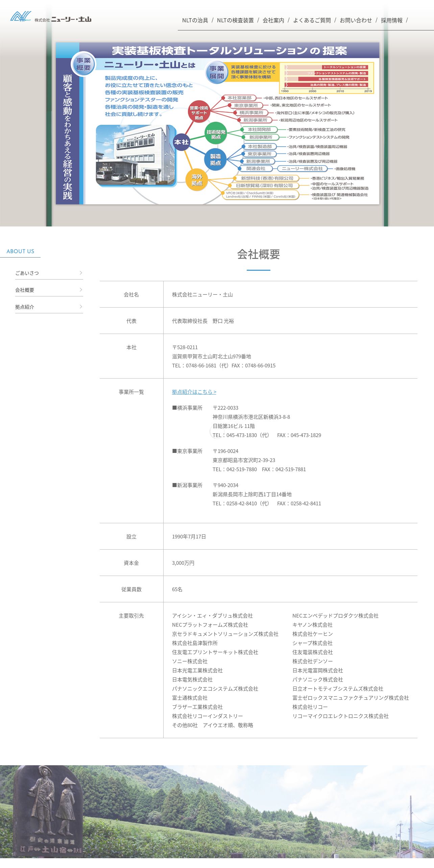The width and height of the screenshot is (434, 868).
Task: Click the chevron arrow beside 会社概要
Action: click(x=81, y=290)
